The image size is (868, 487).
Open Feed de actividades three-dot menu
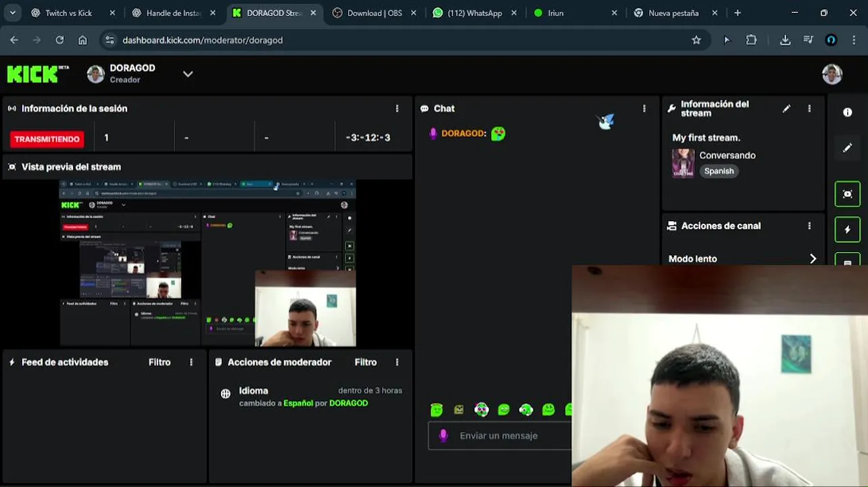point(191,363)
